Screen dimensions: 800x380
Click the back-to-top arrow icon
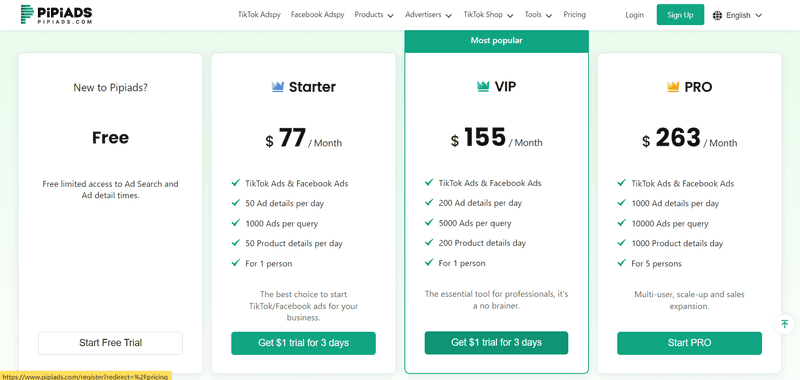click(785, 324)
